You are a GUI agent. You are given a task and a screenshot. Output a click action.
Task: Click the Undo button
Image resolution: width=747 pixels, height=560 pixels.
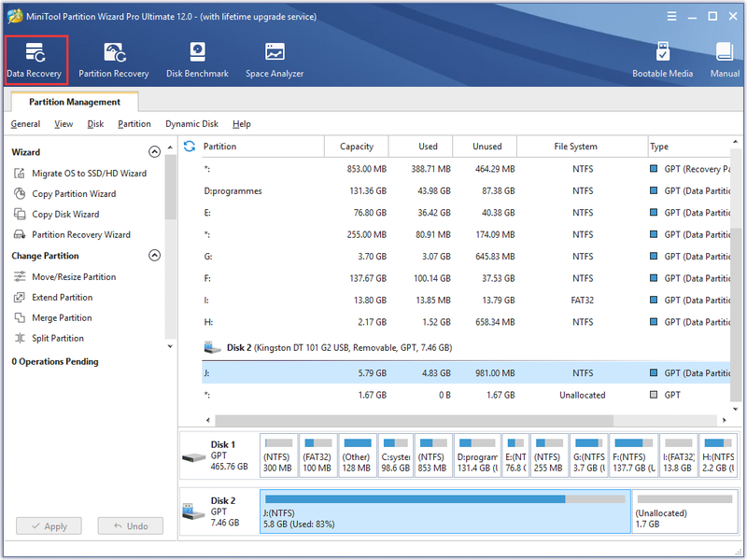click(131, 526)
